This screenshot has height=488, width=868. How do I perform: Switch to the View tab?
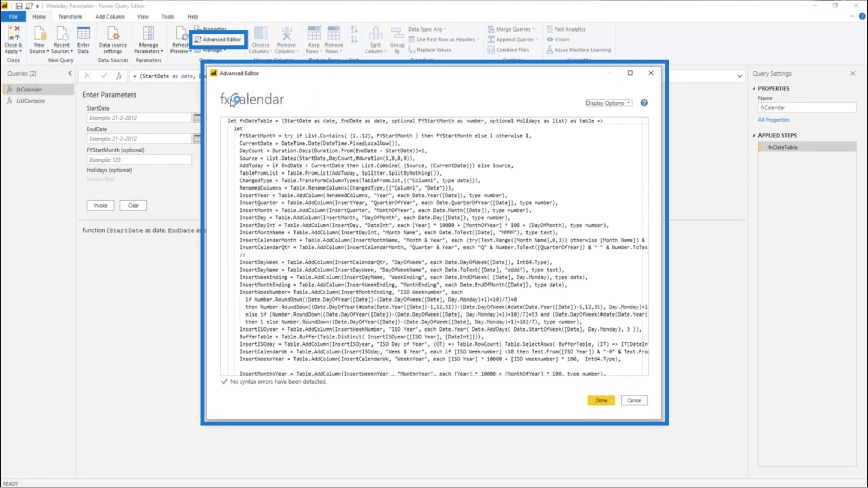pyautogui.click(x=143, y=17)
